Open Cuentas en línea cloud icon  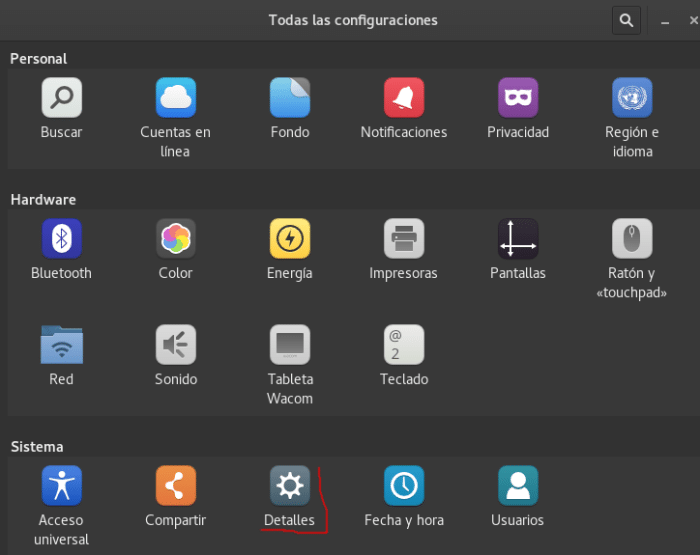pyautogui.click(x=176, y=98)
